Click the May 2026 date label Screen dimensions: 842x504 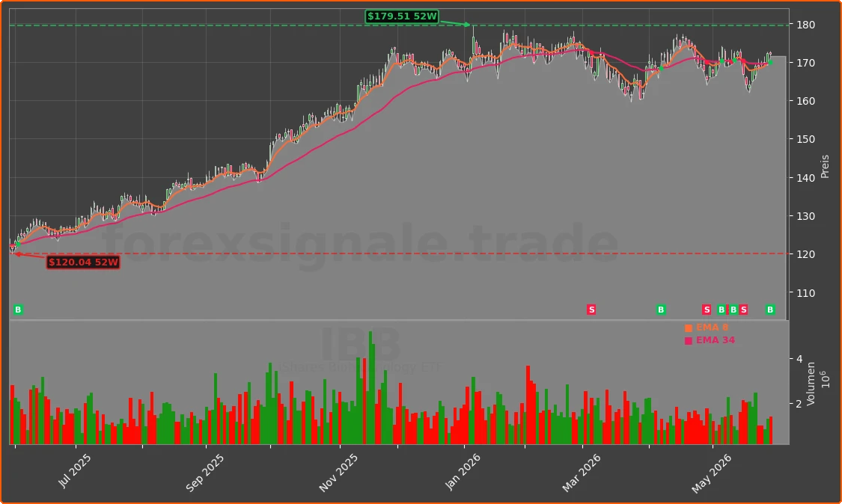(x=712, y=473)
